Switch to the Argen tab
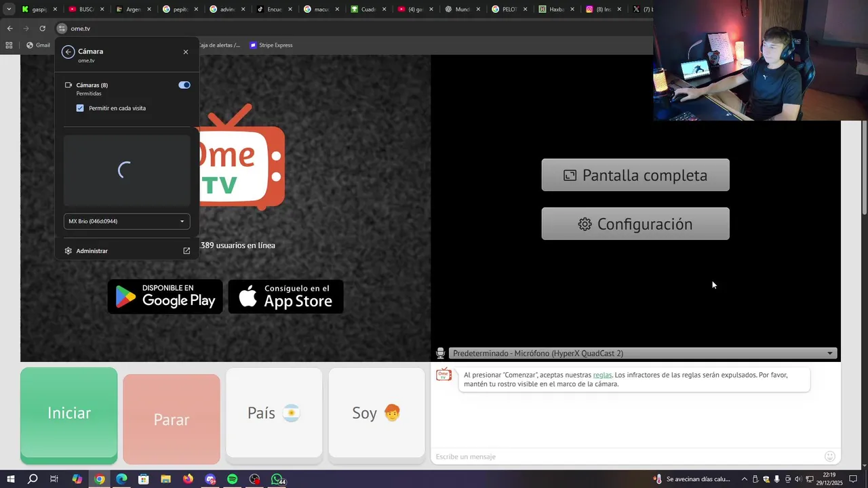This screenshot has height=488, width=868. click(x=134, y=9)
